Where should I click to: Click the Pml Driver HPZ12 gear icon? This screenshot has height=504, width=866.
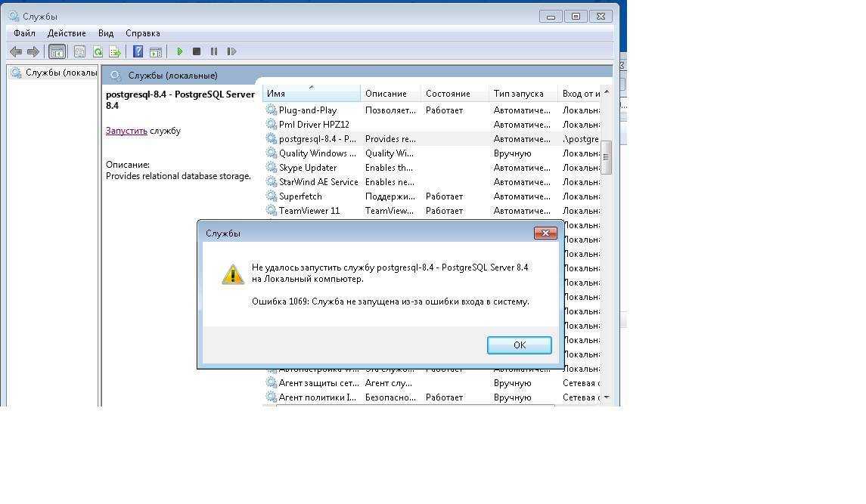pos(272,124)
